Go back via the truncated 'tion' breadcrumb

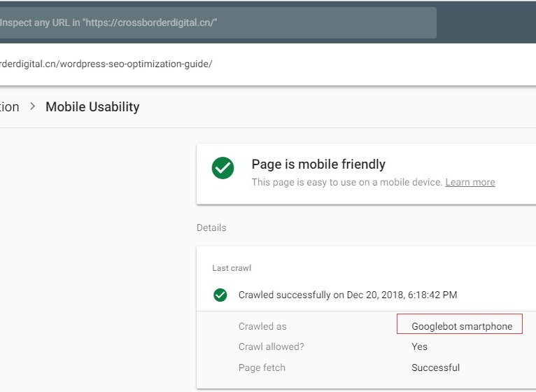[10, 107]
